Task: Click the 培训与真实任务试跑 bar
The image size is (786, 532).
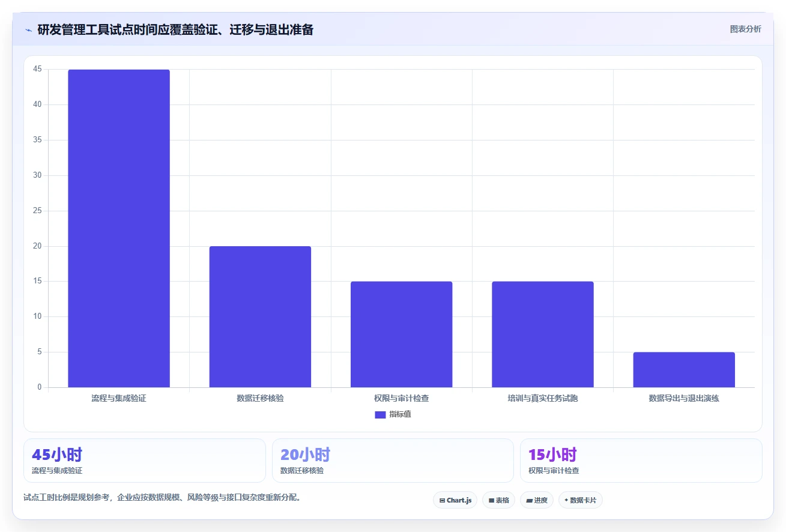Action: pos(543,334)
